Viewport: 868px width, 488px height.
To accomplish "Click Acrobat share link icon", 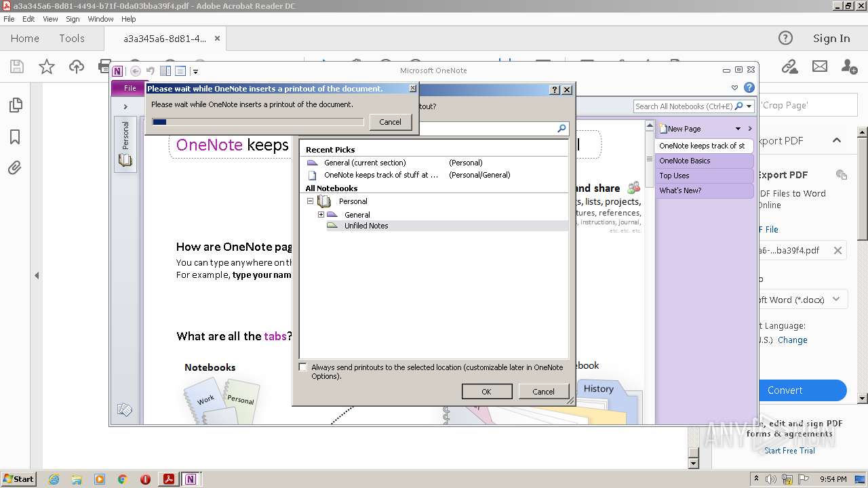I will click(789, 66).
